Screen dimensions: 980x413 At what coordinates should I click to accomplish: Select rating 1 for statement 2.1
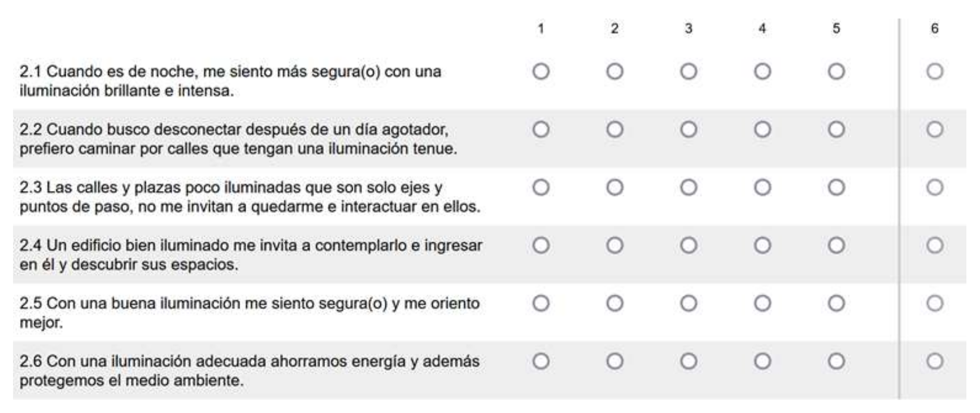(541, 71)
